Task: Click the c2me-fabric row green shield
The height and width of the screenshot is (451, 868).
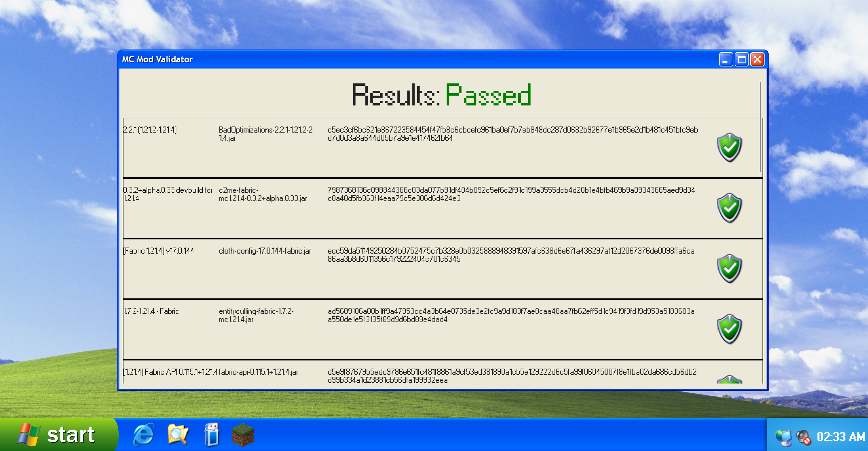Action: [x=729, y=208]
